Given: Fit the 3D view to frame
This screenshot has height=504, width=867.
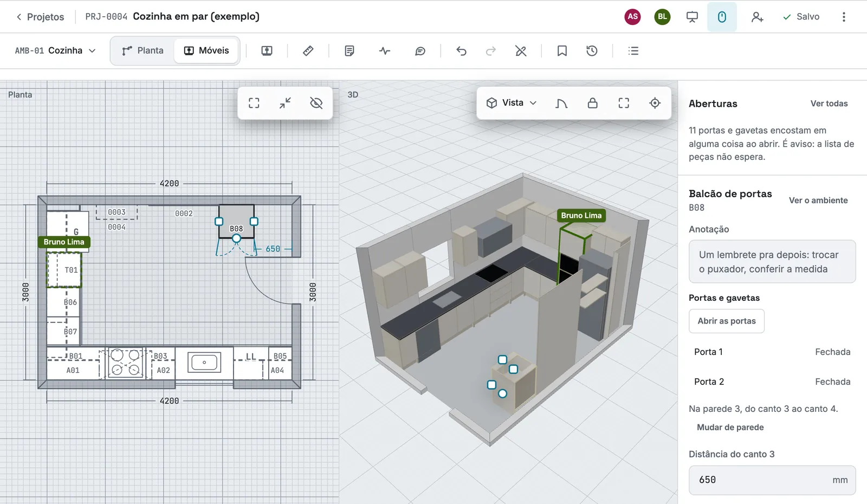Looking at the screenshot, I should (624, 103).
